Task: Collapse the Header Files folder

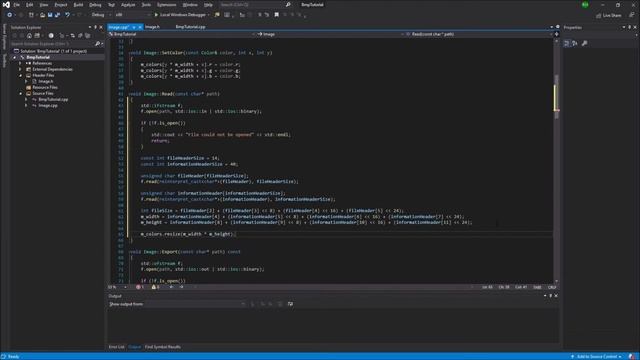Action: coord(21,76)
